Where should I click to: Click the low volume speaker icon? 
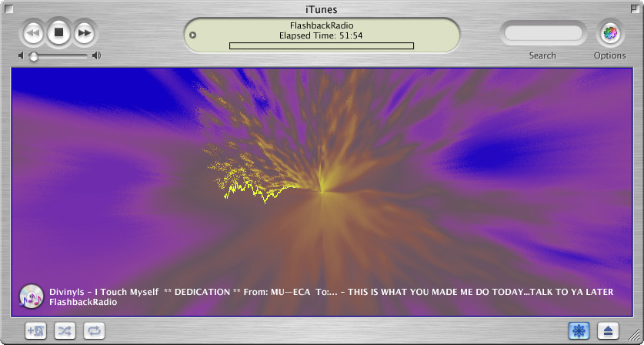pyautogui.click(x=22, y=55)
